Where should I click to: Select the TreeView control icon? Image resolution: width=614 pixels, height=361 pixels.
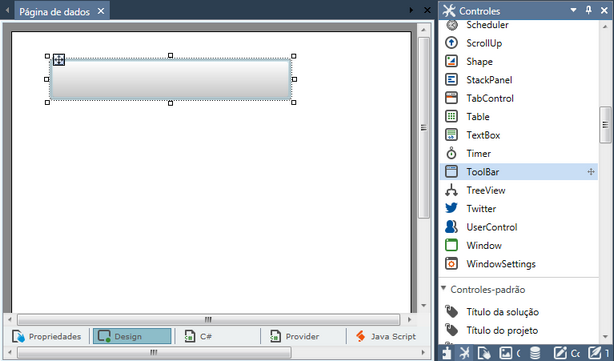pyautogui.click(x=451, y=190)
